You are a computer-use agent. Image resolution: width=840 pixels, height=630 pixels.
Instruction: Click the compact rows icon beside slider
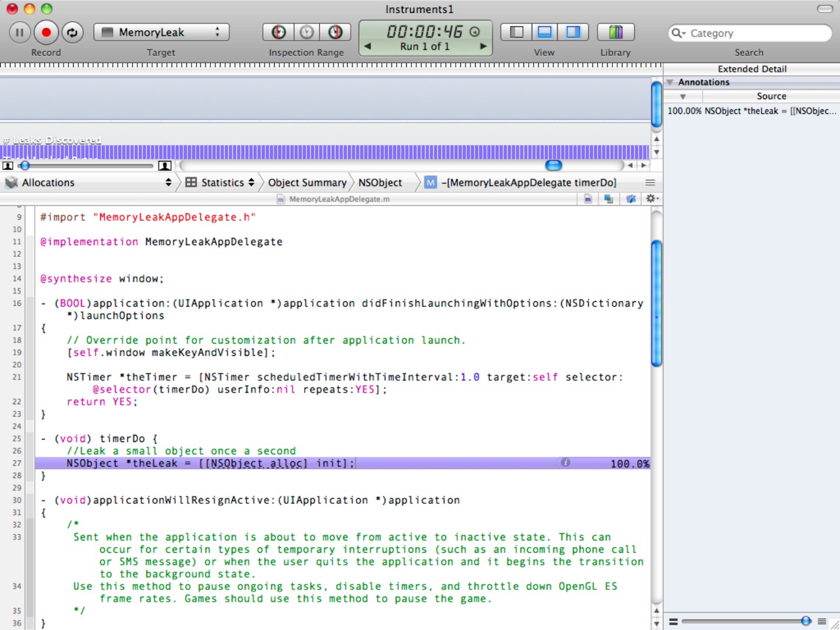pos(673,621)
